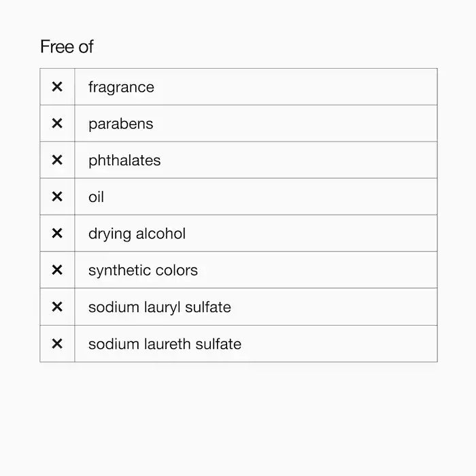Select the "oil" text in the table
Viewport: 476px width, 476px height.
96,197
